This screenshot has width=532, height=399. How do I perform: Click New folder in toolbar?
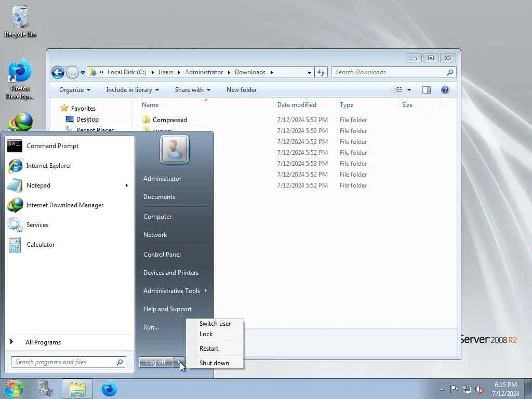pos(242,90)
